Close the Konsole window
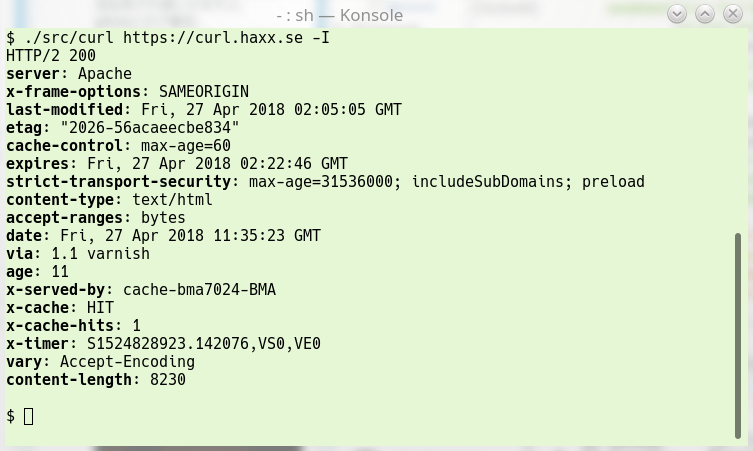Screen dimensions: 753x451 coord(733,14)
